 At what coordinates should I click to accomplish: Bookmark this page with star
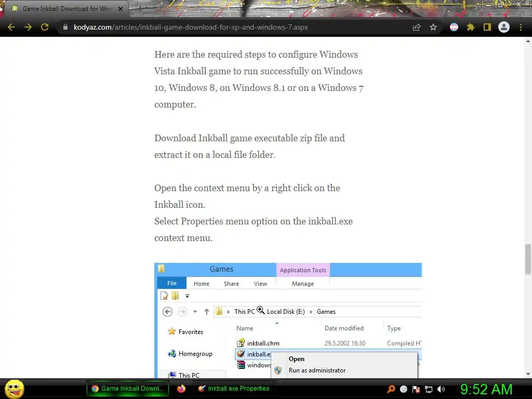(x=433, y=27)
